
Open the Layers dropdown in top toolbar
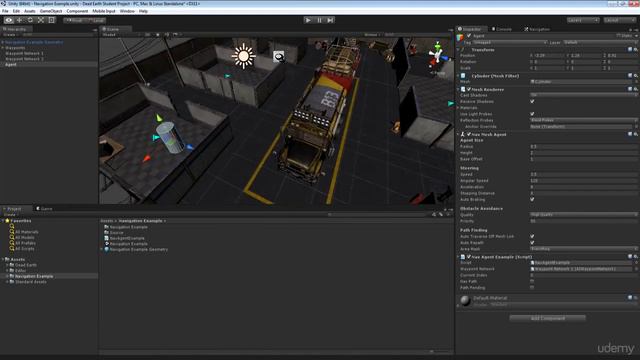click(583, 20)
